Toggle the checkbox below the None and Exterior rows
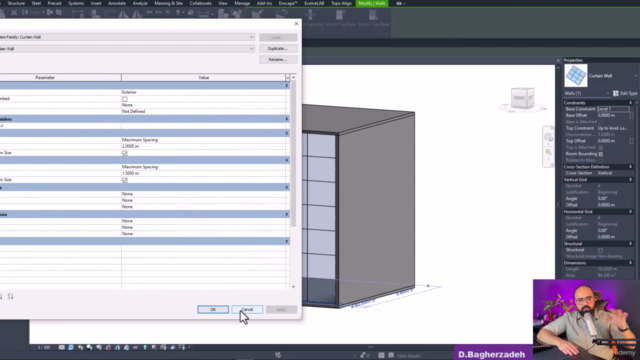 pos(125,99)
